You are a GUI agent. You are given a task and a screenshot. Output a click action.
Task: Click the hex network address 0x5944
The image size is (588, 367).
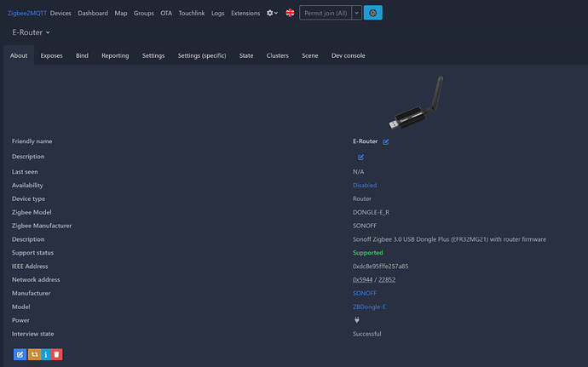click(363, 279)
